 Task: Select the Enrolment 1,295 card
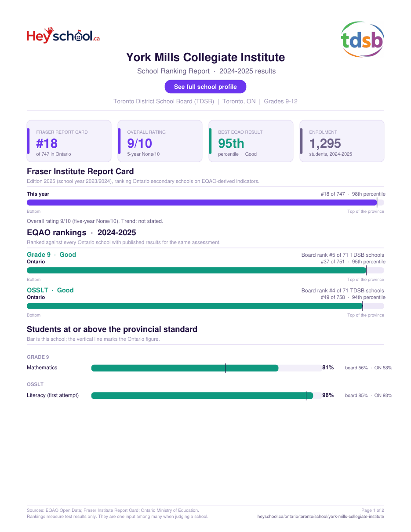point(342,141)
